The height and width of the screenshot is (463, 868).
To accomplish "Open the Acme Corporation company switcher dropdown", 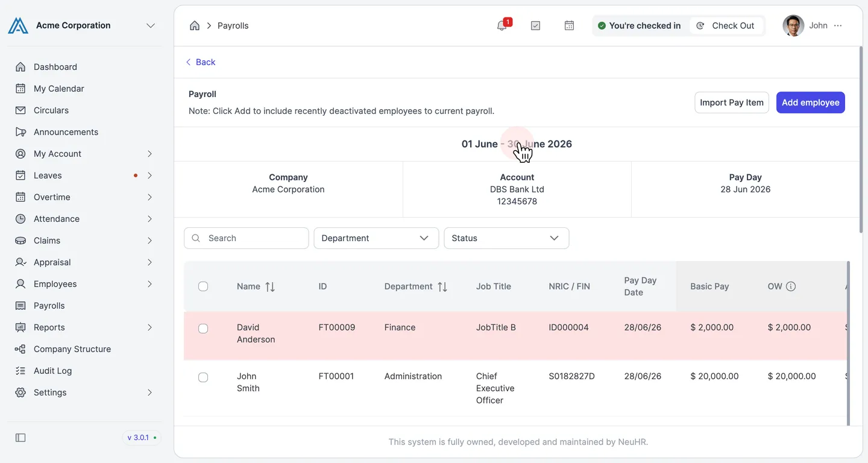I will tap(151, 25).
